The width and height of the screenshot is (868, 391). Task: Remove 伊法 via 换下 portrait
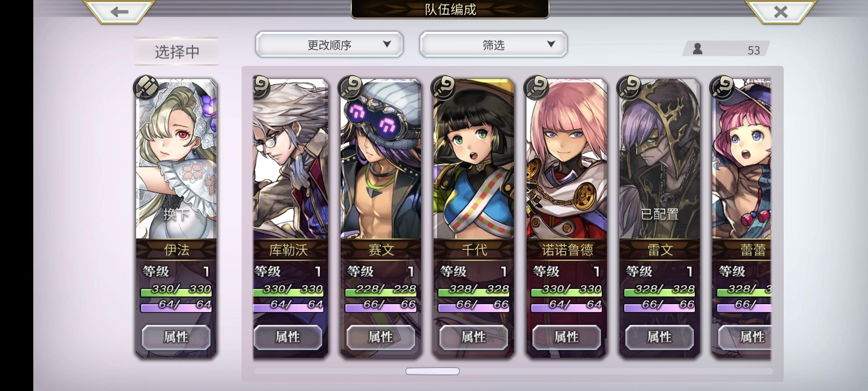tap(176, 159)
